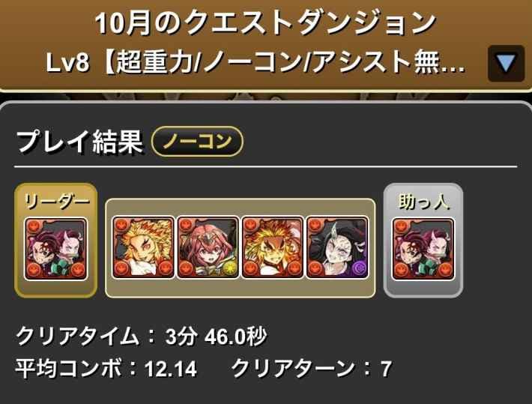
Task: Click the 10月のクエストダンジョン header
Action: pos(265,23)
